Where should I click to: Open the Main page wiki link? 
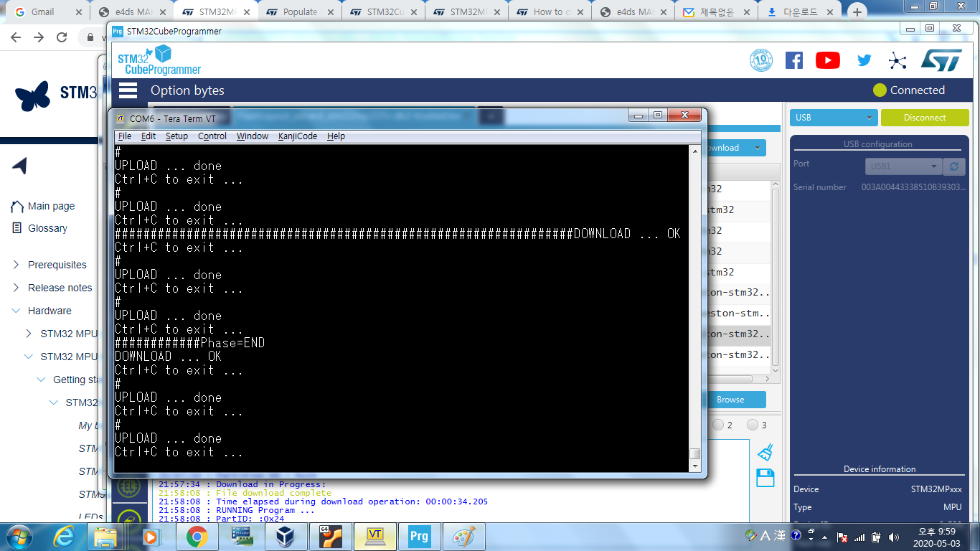(x=51, y=206)
